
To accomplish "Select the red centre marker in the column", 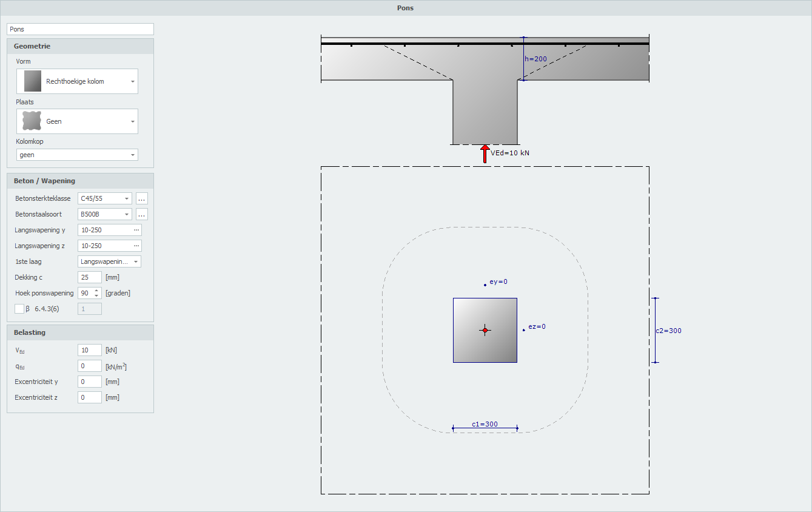I will pos(485,330).
